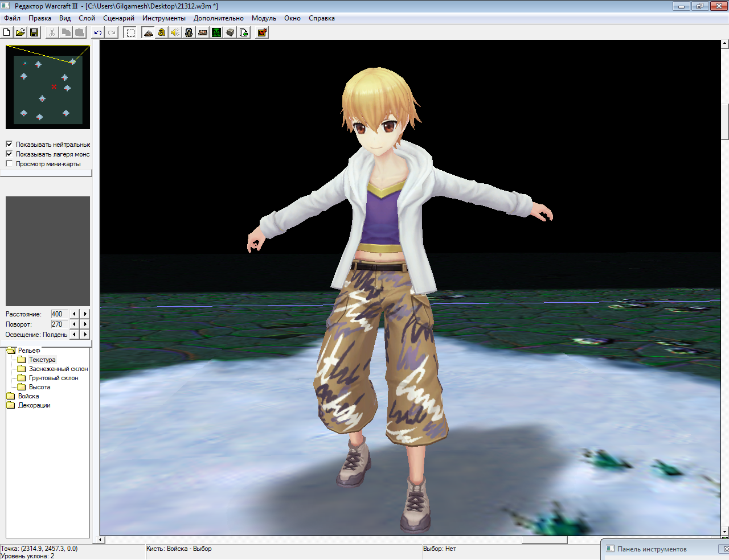Open the Файл menu
The width and height of the screenshot is (729, 560).
tap(12, 18)
